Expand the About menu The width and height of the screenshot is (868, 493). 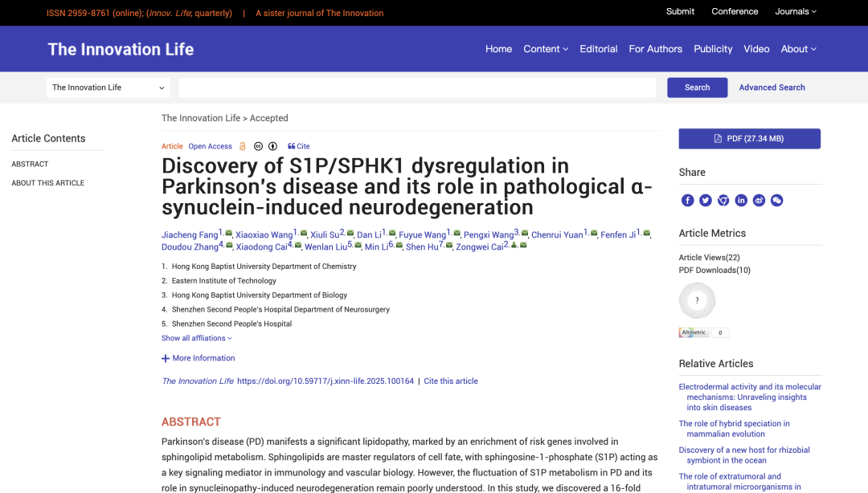tap(798, 49)
